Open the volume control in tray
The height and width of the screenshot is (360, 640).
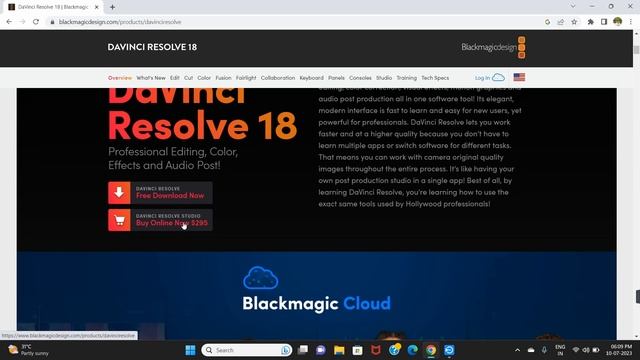pyautogui.click(x=586, y=350)
